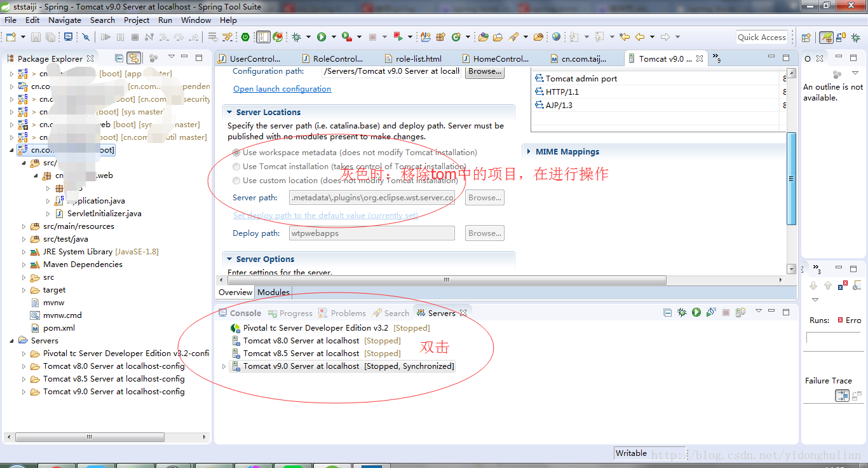Click the Quick Access search field
The height and width of the screenshot is (468, 868).
tap(762, 38)
